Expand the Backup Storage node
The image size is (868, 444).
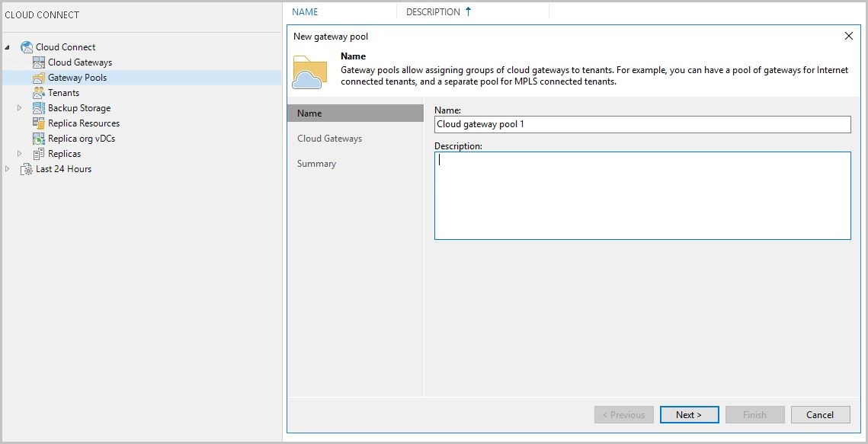click(x=20, y=107)
